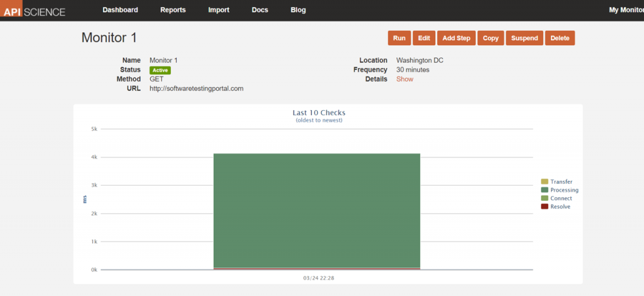This screenshot has height=296, width=644.
Task: Show the monitor details
Action: (404, 79)
